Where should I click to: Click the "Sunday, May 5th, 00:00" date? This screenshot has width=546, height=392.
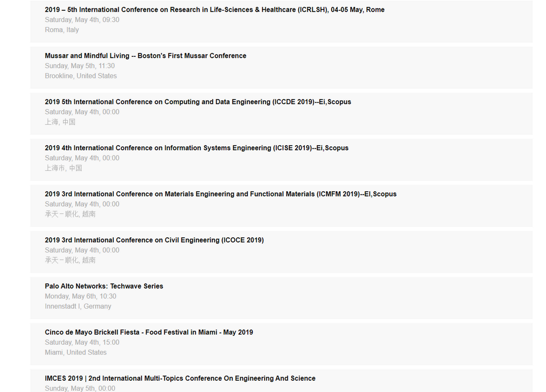coord(80,388)
